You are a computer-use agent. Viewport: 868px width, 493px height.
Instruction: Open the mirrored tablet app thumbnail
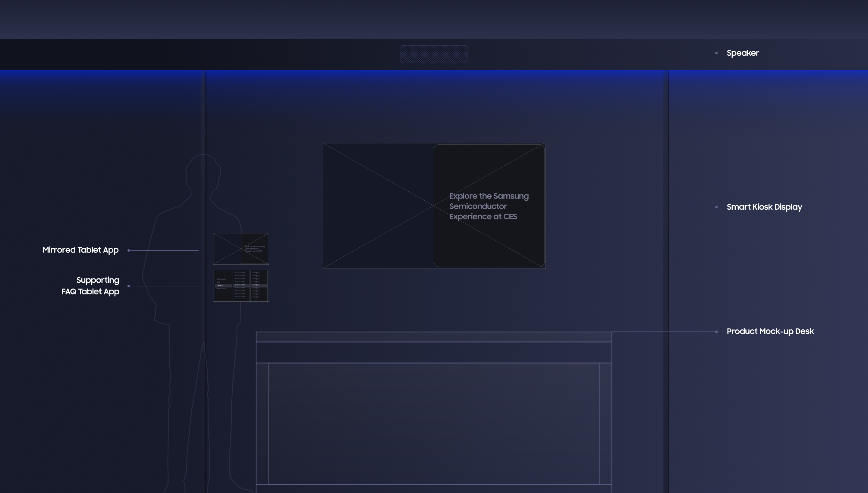(x=241, y=249)
